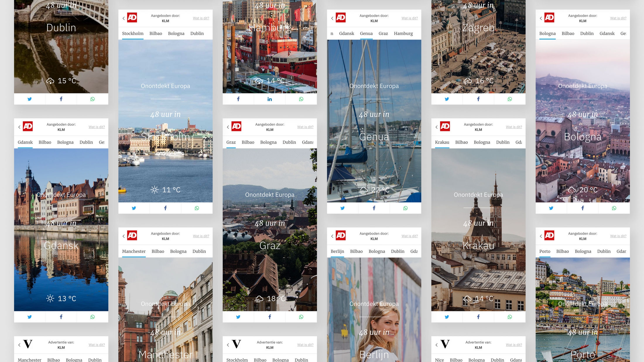
Task: Share Genua card via WhatsApp
Action: (x=405, y=208)
